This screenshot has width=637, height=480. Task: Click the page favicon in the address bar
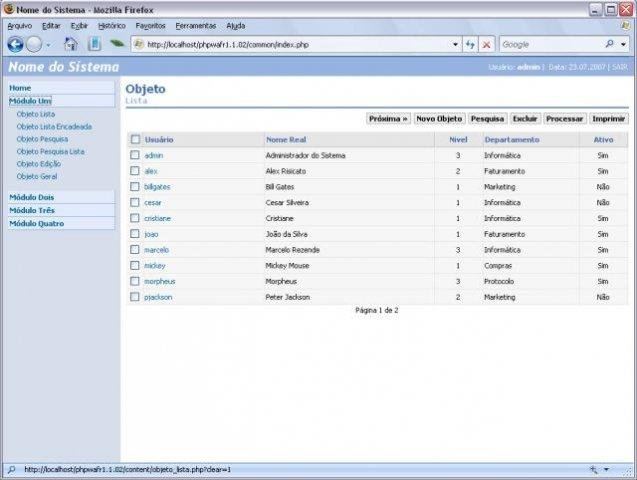click(x=139, y=44)
